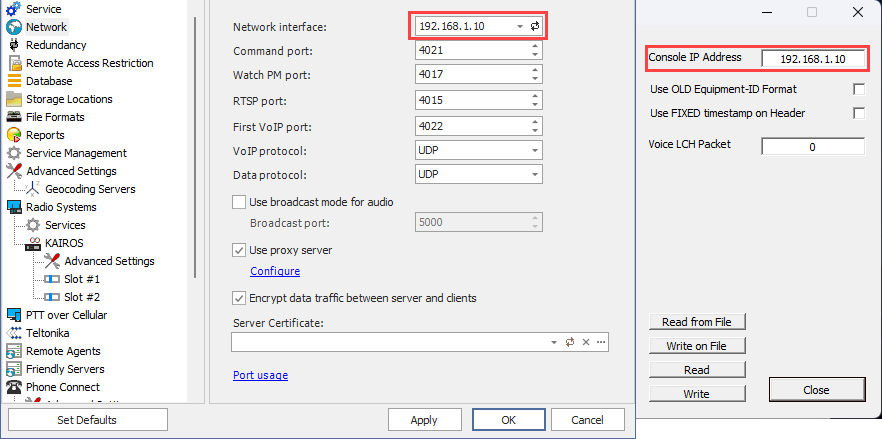
Task: Click the Reports icon
Action: click(14, 135)
